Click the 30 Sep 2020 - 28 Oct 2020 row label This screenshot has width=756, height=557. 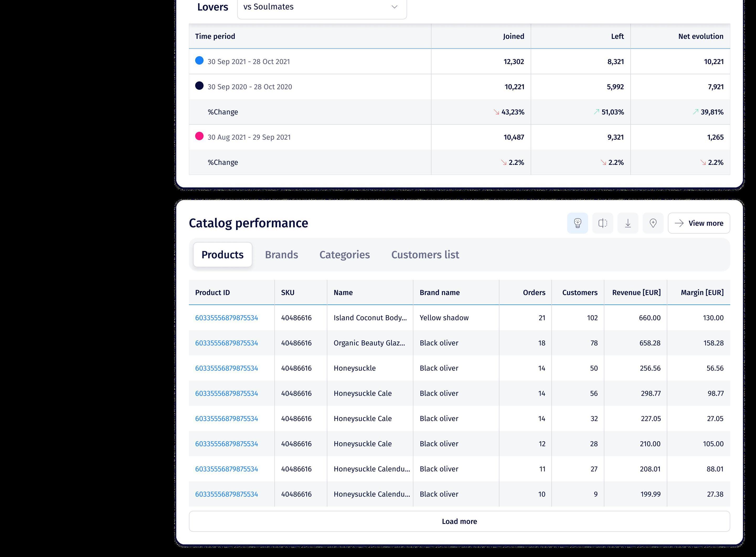[x=250, y=87]
